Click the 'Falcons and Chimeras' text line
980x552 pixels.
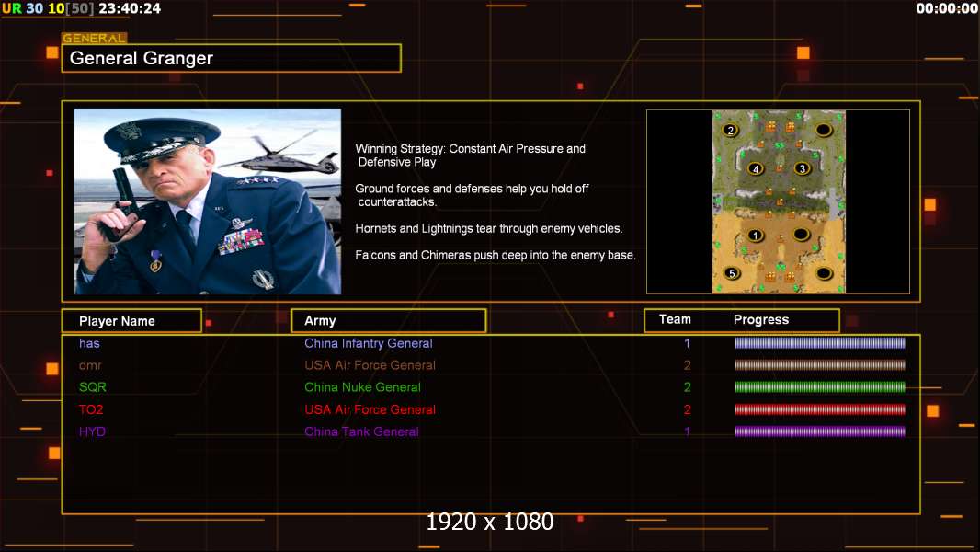pos(495,255)
